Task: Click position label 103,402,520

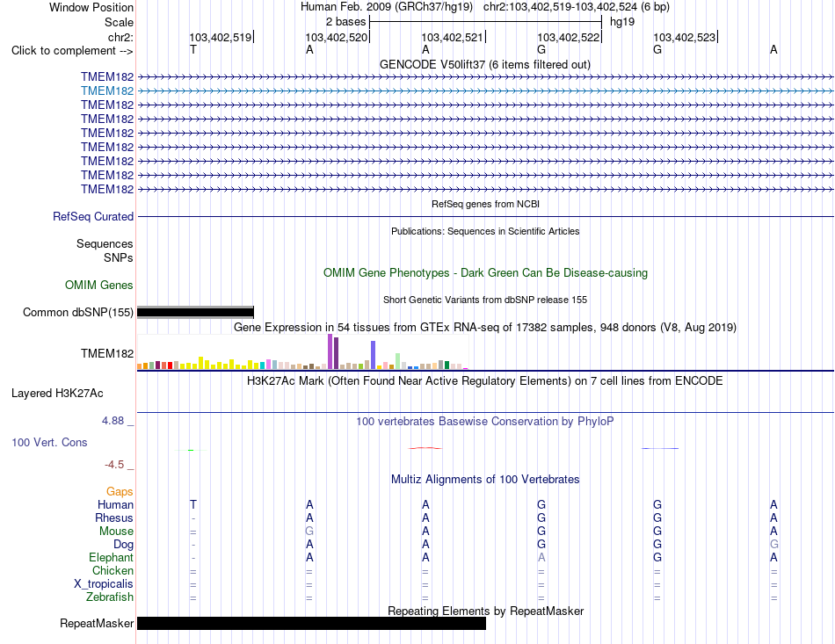Action: tap(337, 37)
